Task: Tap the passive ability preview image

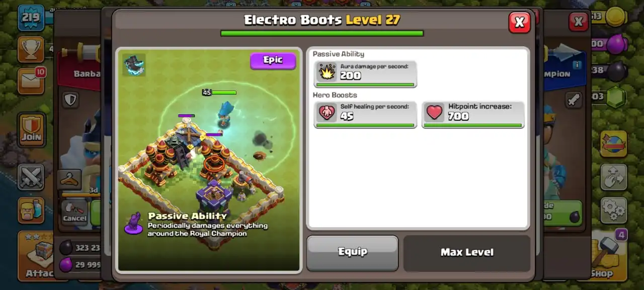Action: point(209,160)
